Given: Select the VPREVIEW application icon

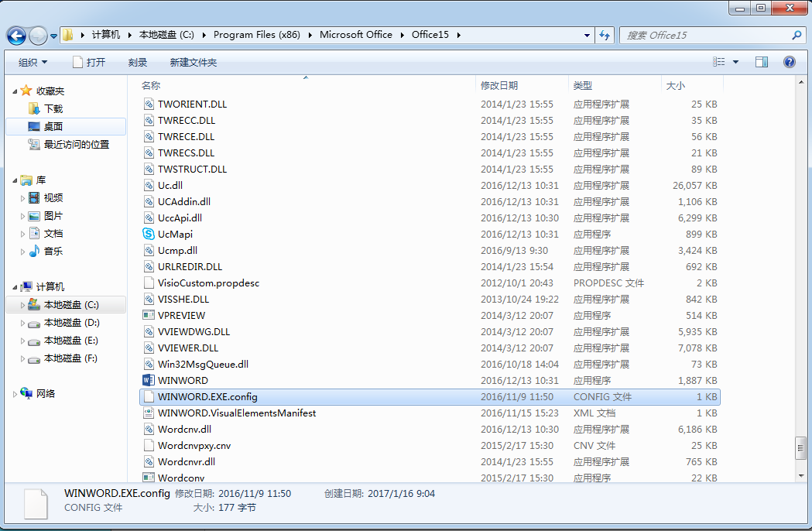Looking at the screenshot, I should 149,315.
